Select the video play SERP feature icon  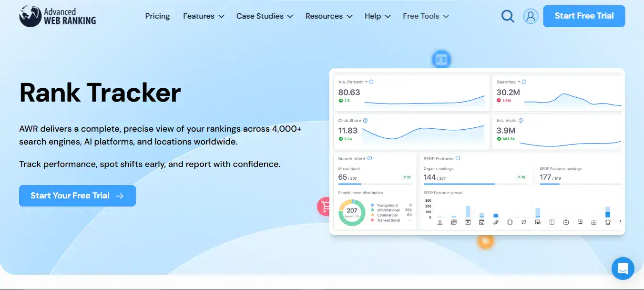(x=468, y=222)
